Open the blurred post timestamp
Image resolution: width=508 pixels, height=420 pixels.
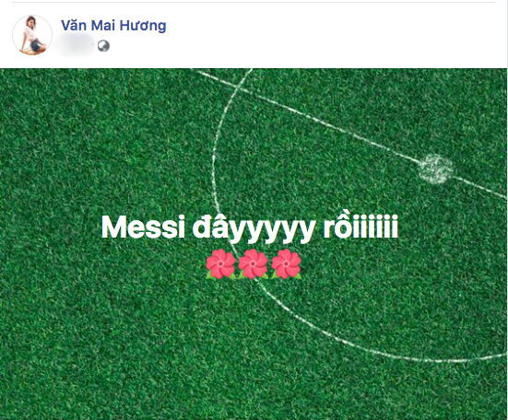click(x=77, y=46)
